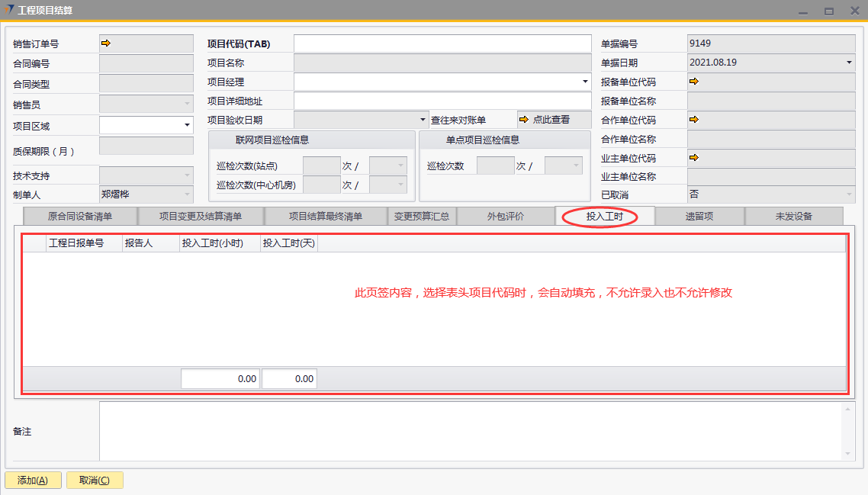Expand the 项目验收日期 date picker
Viewport: 868px width, 495px height.
point(424,120)
